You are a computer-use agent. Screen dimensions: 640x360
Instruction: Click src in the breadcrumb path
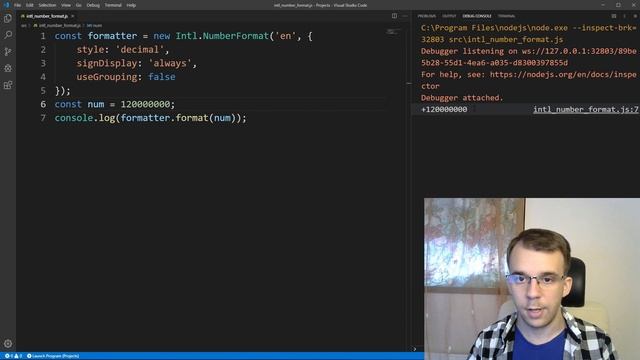click(x=24, y=25)
